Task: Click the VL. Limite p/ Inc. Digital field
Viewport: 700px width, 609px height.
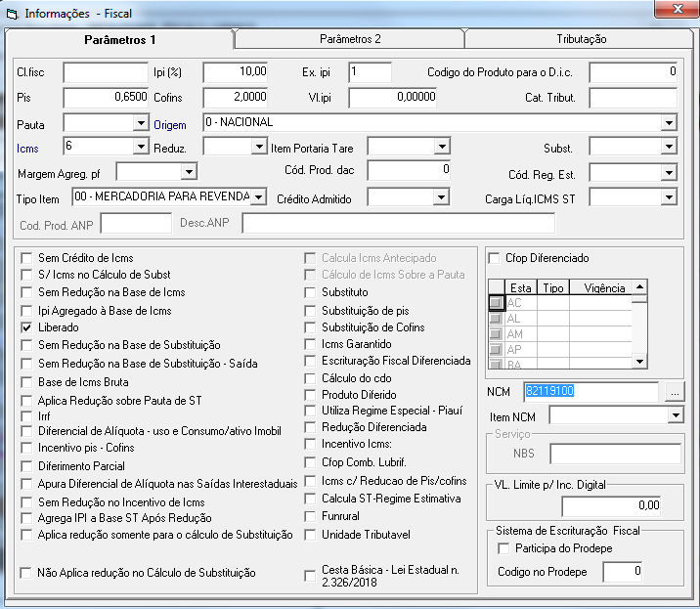Action: [x=611, y=505]
